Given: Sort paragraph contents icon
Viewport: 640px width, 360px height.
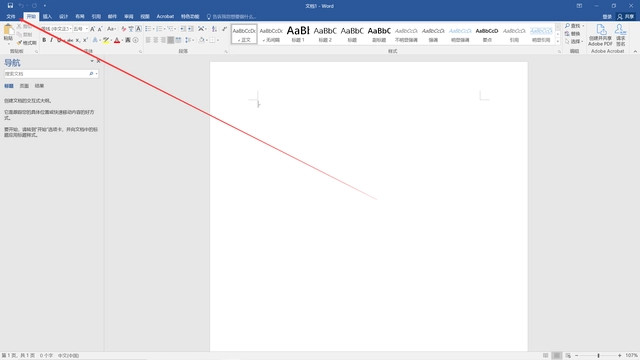Looking at the screenshot, I should (x=214, y=29).
